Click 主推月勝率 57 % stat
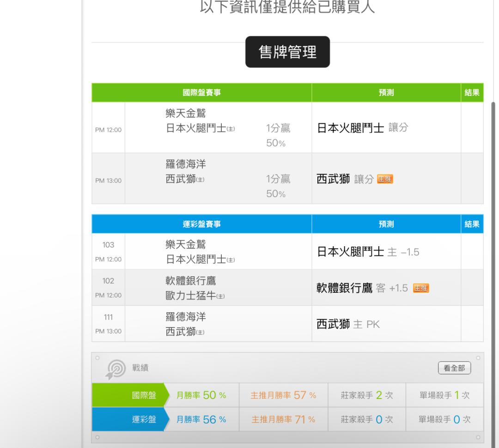This screenshot has height=448, width=499. click(x=283, y=395)
